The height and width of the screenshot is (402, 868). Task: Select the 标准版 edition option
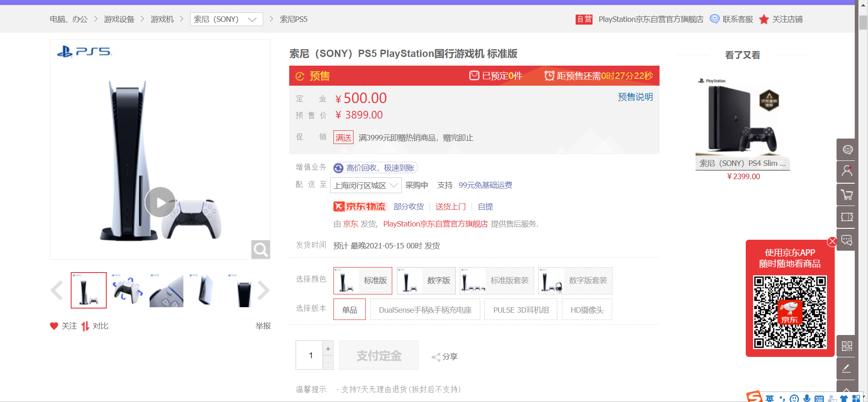363,280
